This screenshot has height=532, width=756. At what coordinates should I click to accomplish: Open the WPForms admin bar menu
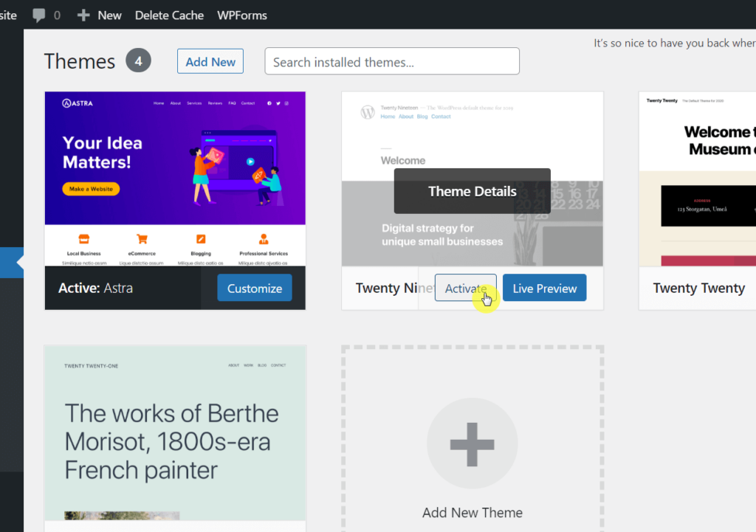(x=242, y=15)
